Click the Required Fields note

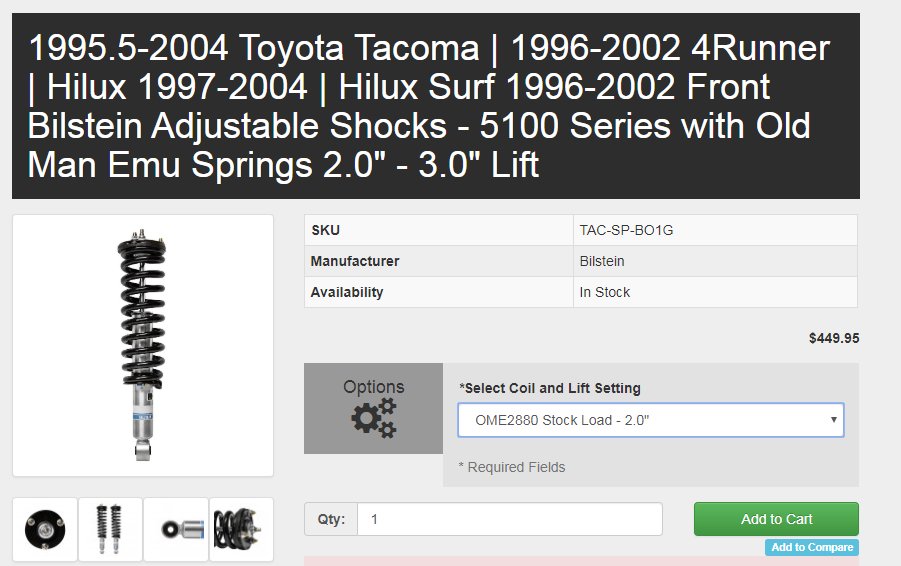[x=511, y=467]
